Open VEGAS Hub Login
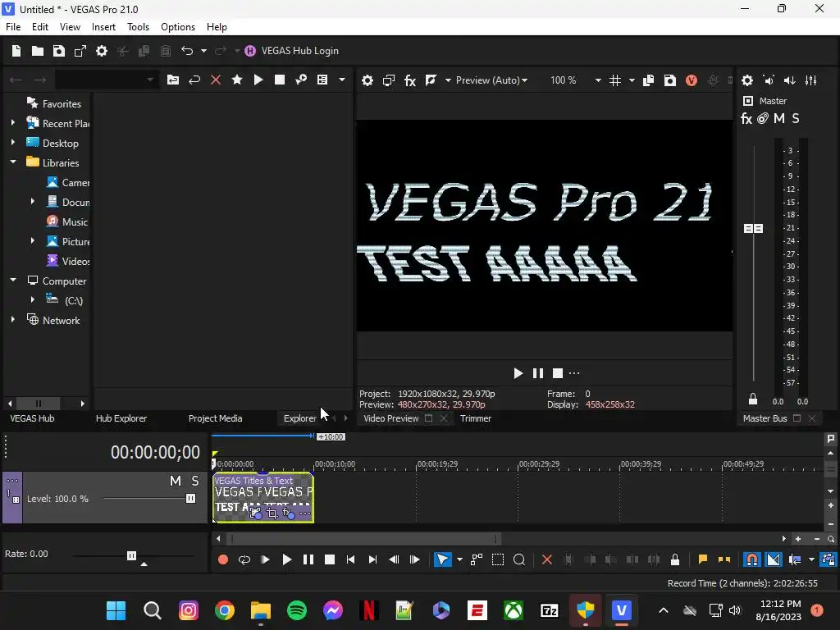Image resolution: width=840 pixels, height=630 pixels. pyautogui.click(x=292, y=51)
